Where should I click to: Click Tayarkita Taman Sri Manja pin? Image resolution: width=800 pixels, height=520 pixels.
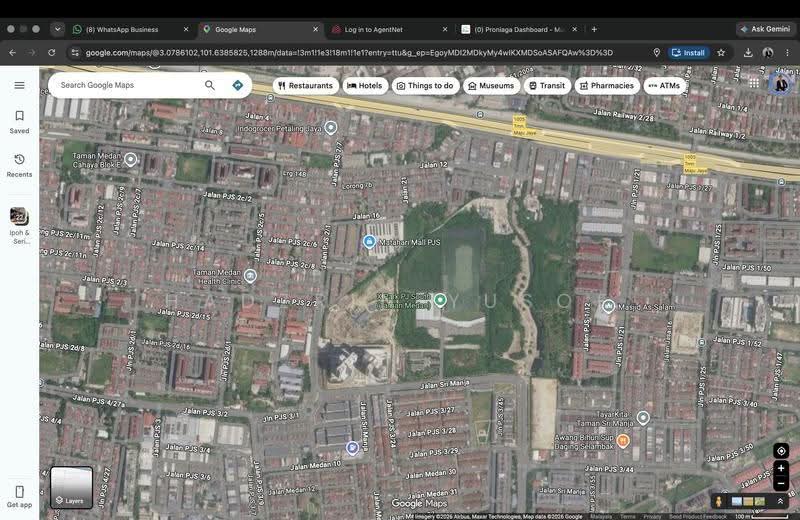tap(643, 418)
